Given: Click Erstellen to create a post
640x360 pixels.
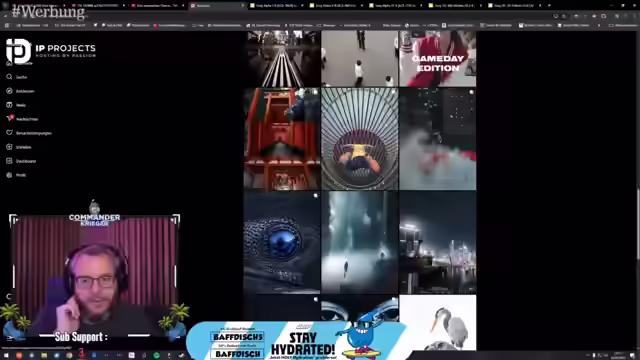Looking at the screenshot, I should (x=18, y=147).
